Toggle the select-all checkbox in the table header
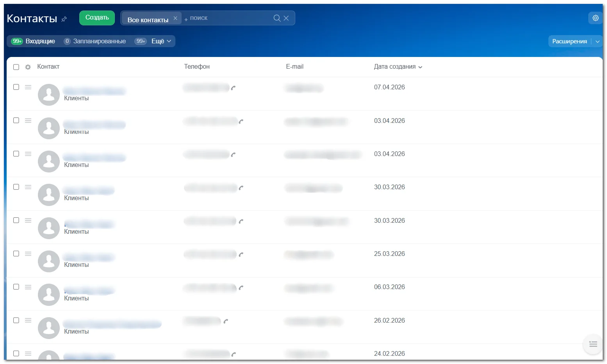 pyautogui.click(x=16, y=67)
